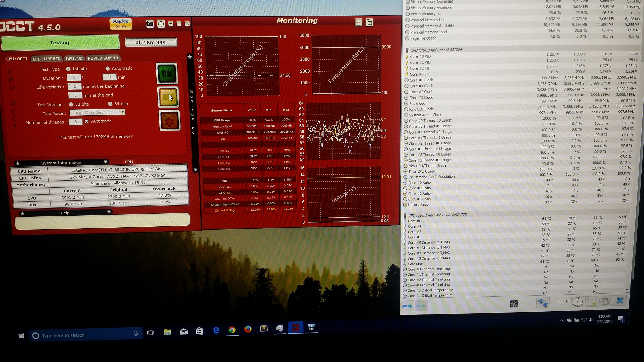Click the idle minutes at end field
This screenshot has height=362, width=644.
tap(75, 95)
